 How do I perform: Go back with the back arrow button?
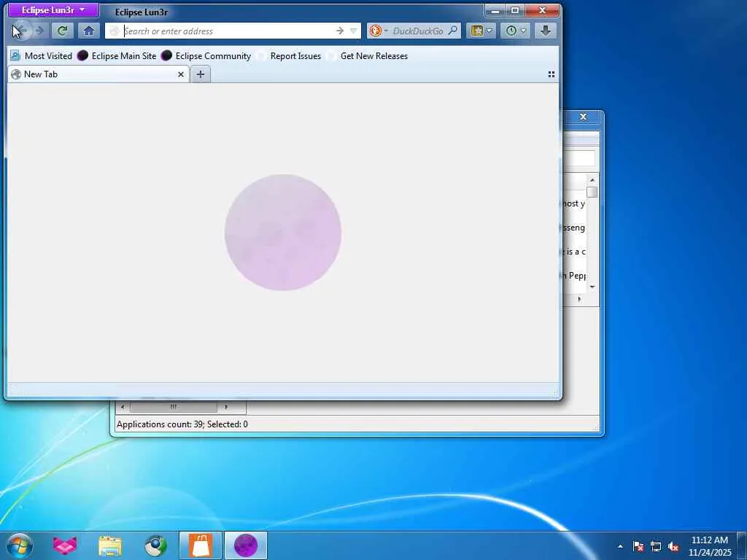coord(21,31)
